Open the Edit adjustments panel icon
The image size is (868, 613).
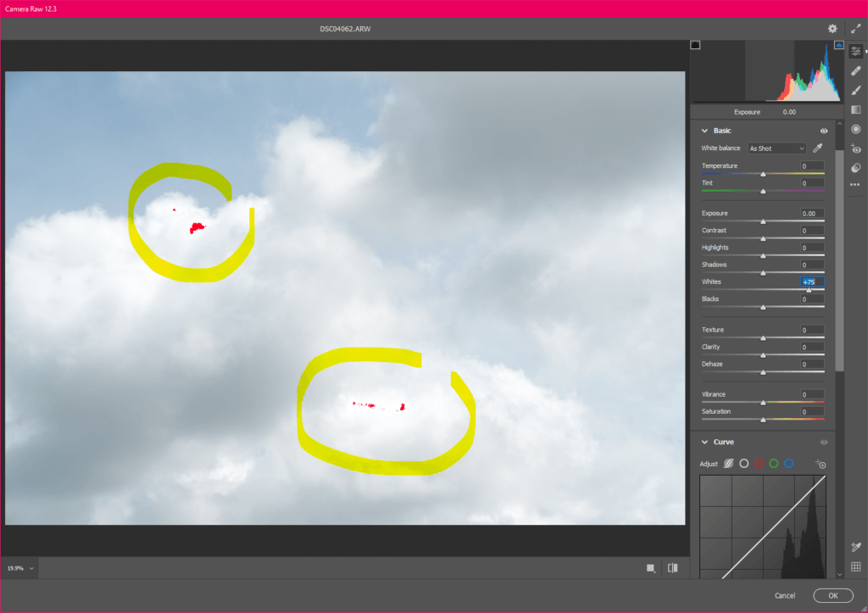coord(856,52)
